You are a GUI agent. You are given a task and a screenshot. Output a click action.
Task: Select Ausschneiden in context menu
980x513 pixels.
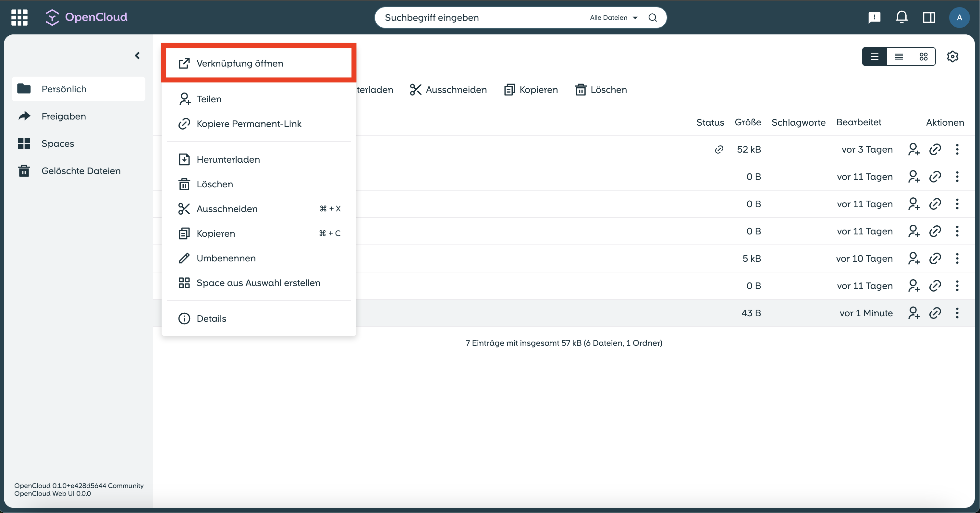259,209
